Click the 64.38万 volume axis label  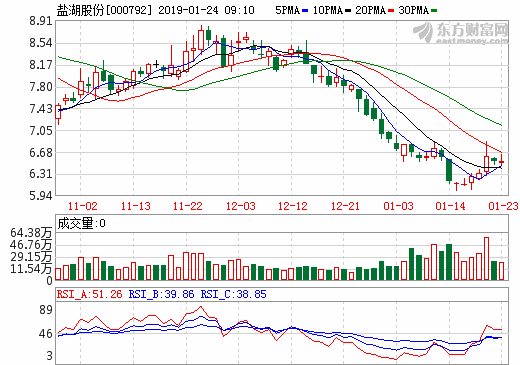pos(31,232)
